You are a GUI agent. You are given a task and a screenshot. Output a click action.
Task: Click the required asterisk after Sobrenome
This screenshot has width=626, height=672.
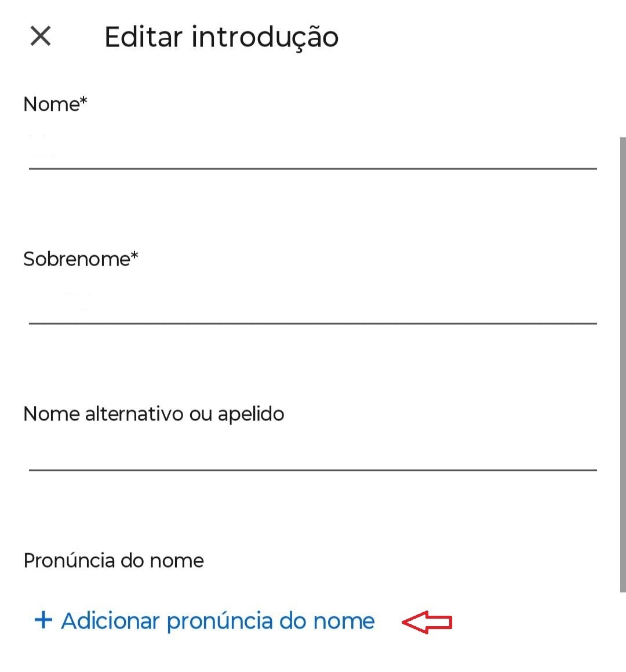pyautogui.click(x=134, y=255)
